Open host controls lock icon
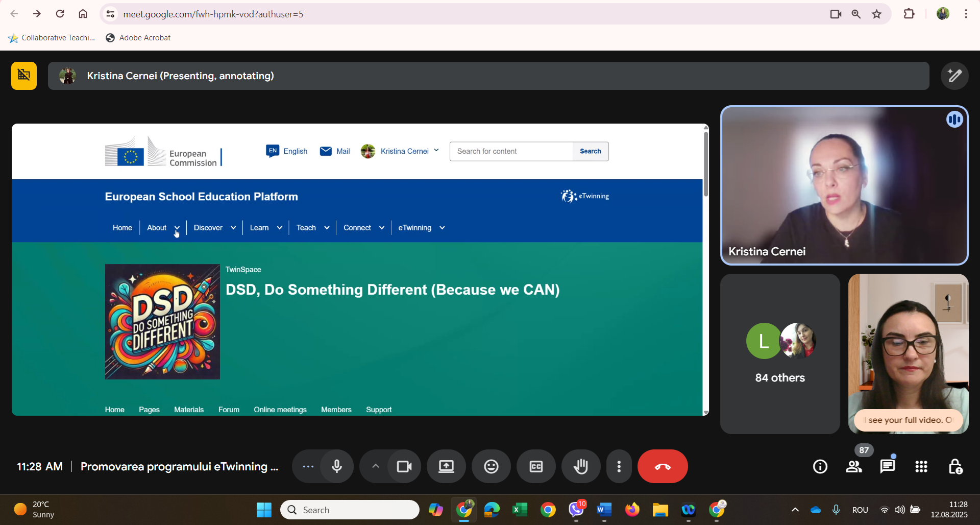Viewport: 980px width, 525px height. 955,466
